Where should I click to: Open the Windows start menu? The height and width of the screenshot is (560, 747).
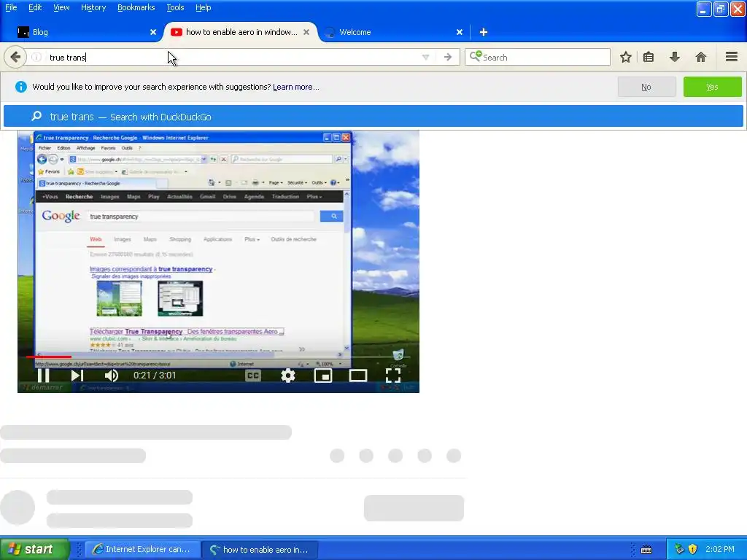point(35,549)
